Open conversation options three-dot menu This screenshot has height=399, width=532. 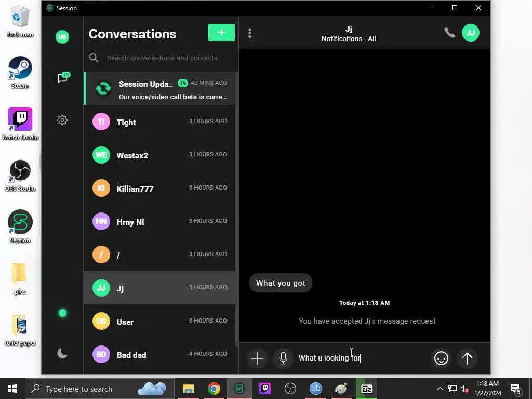click(250, 33)
